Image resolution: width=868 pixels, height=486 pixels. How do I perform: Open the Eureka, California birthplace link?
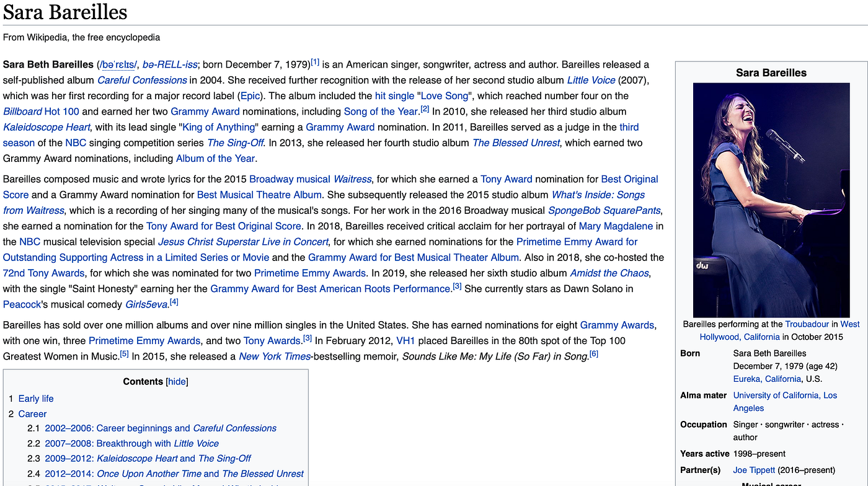(x=767, y=379)
